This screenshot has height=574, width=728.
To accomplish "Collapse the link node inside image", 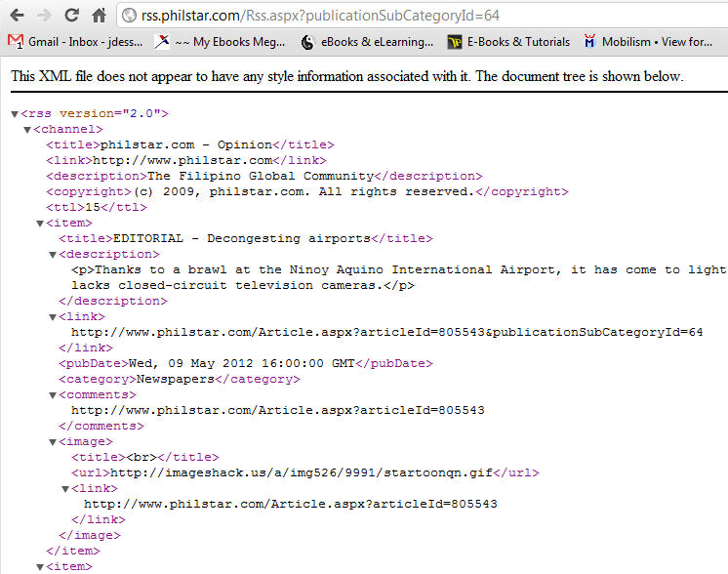I will point(66,489).
